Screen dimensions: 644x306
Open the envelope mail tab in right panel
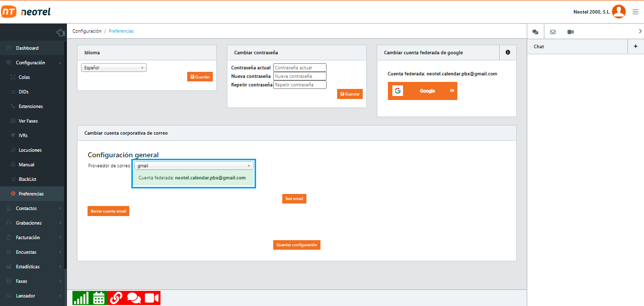tap(553, 32)
